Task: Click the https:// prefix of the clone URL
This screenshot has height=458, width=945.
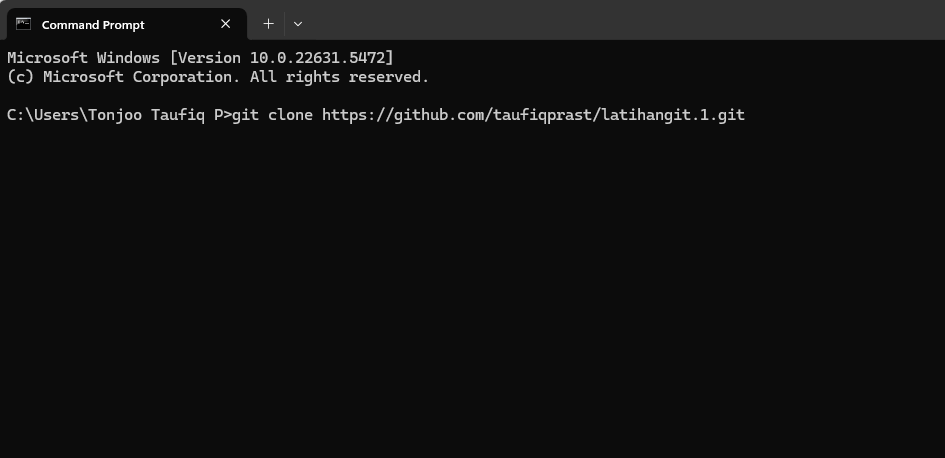Action: pyautogui.click(x=357, y=114)
